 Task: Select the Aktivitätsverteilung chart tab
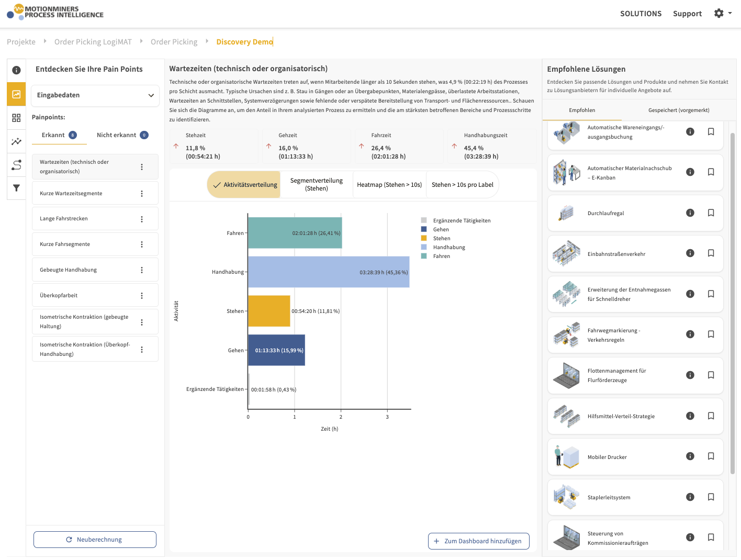(244, 185)
